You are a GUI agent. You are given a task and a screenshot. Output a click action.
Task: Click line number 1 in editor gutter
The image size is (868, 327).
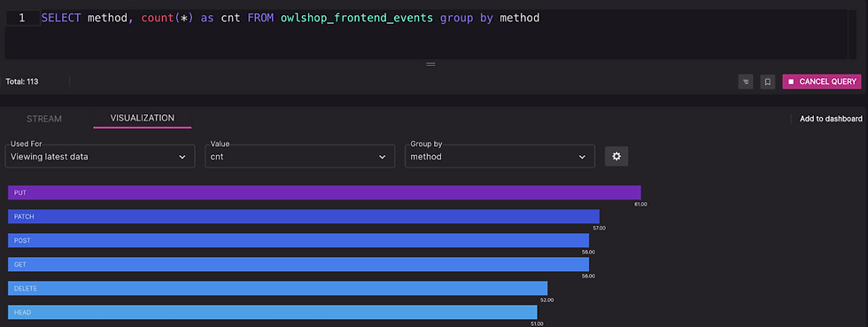point(21,18)
